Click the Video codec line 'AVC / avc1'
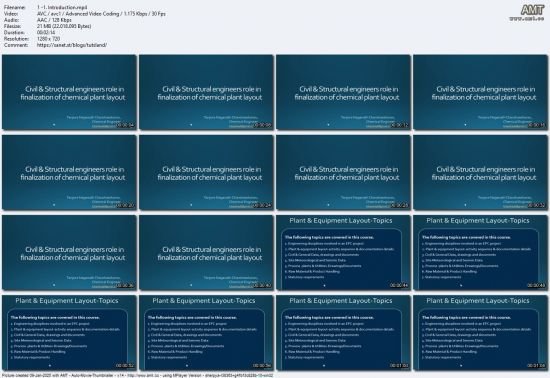This screenshot has width=550, height=378. (x=101, y=14)
